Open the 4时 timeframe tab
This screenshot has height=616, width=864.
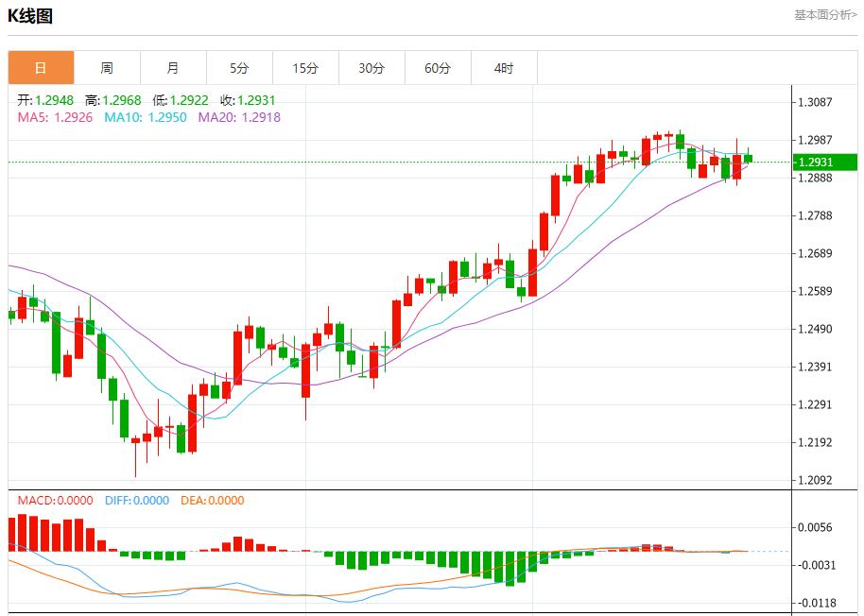pyautogui.click(x=504, y=68)
